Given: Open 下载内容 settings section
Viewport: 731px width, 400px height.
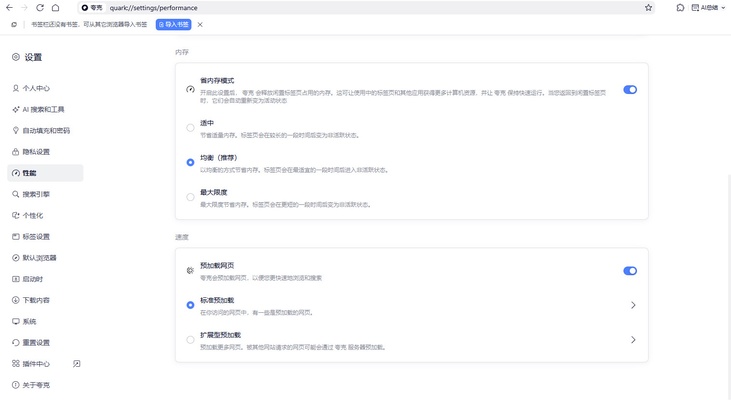Looking at the screenshot, I should click(x=36, y=300).
